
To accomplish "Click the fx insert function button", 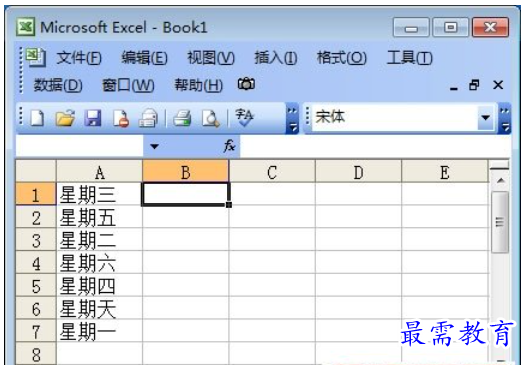I will pos(229,146).
